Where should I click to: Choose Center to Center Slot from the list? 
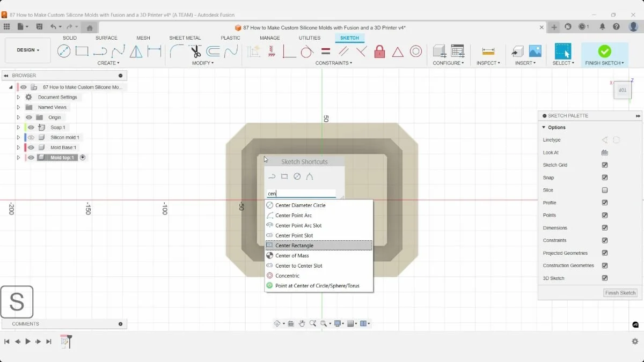click(x=319, y=265)
